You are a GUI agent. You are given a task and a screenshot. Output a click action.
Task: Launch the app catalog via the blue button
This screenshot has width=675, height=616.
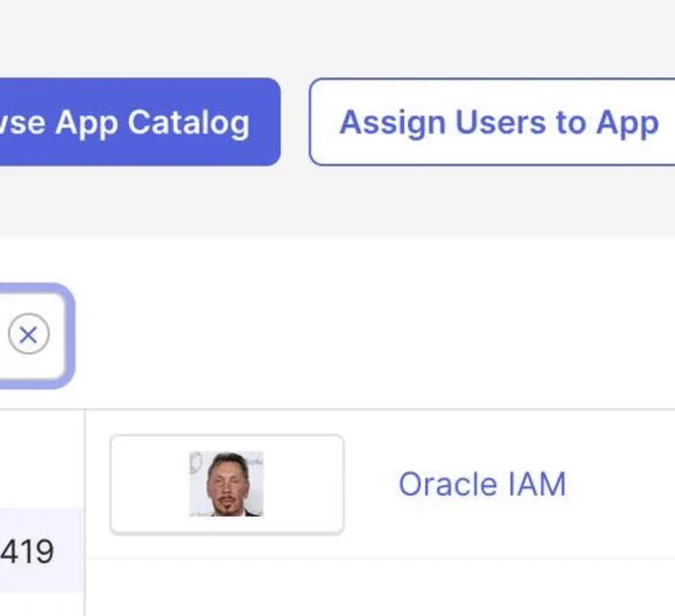point(140,122)
